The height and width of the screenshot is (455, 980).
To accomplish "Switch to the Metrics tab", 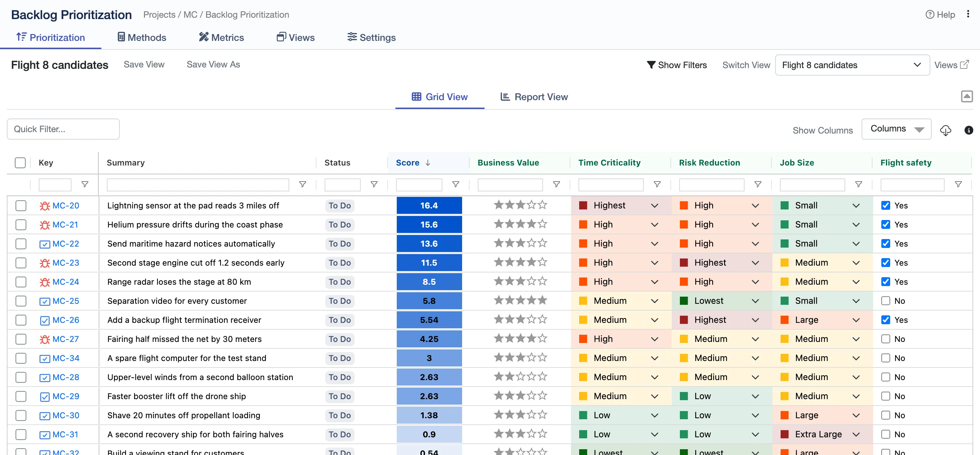I will click(222, 37).
